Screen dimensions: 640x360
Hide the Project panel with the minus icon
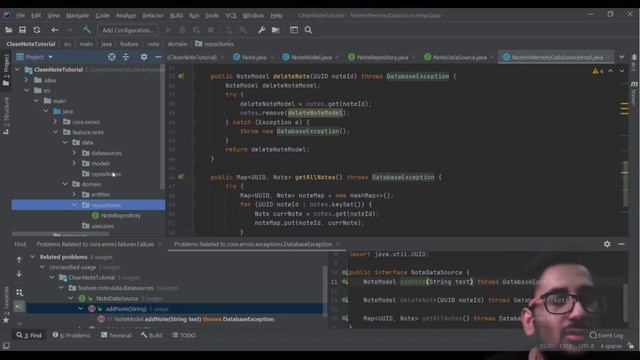[158, 57]
